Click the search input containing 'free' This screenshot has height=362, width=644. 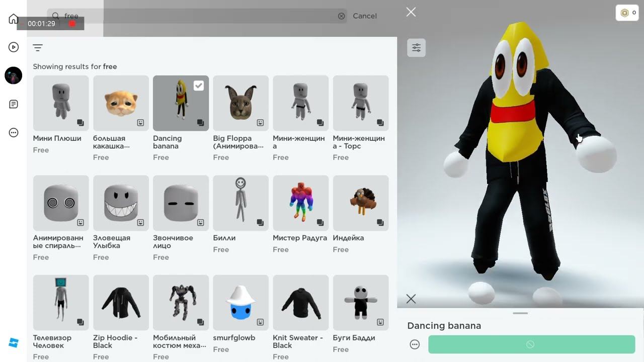point(196,16)
